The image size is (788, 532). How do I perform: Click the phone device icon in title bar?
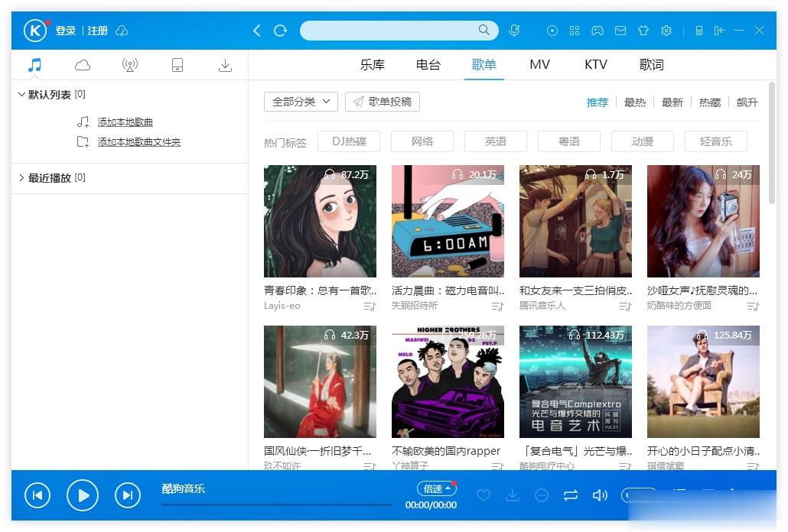pos(699,31)
